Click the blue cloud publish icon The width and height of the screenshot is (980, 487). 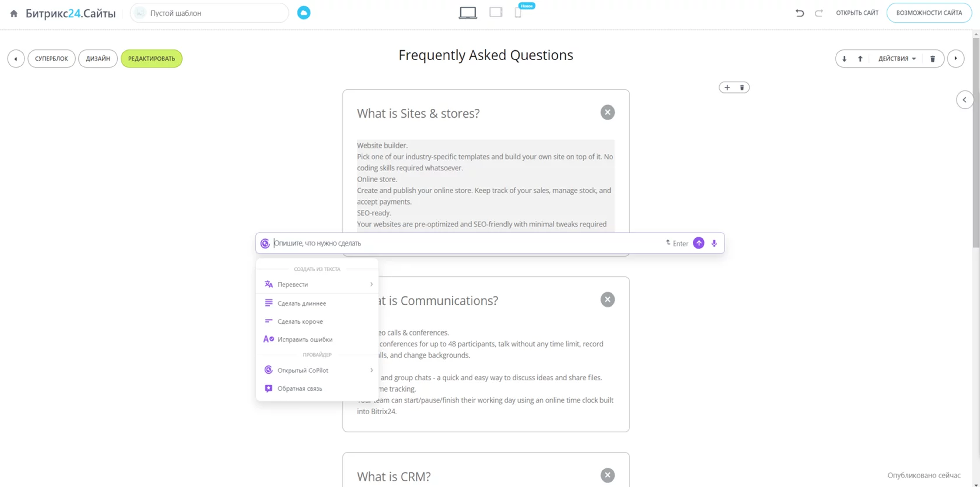coord(303,13)
